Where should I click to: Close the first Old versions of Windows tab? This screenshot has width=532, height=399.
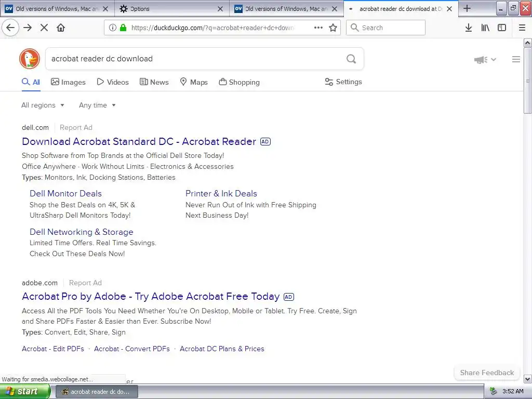(x=105, y=9)
